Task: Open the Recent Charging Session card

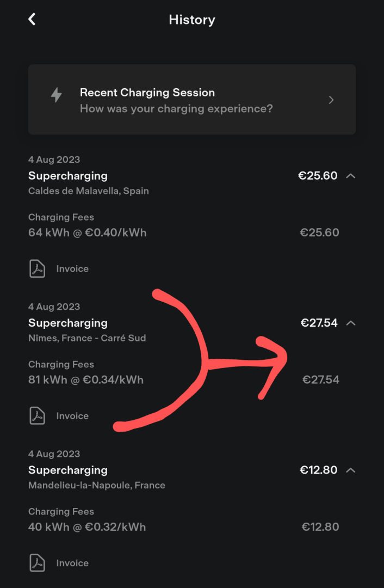Action: click(x=192, y=100)
